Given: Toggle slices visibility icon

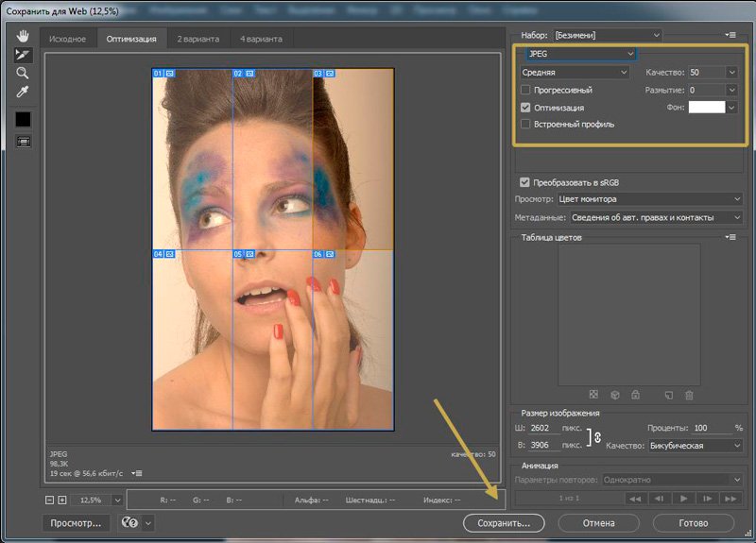Looking at the screenshot, I should click(x=23, y=142).
